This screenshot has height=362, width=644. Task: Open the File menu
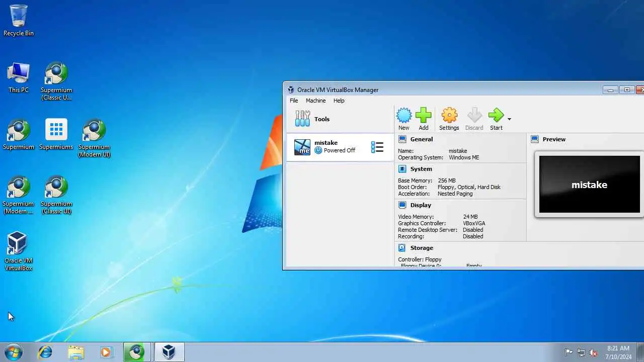click(294, 101)
